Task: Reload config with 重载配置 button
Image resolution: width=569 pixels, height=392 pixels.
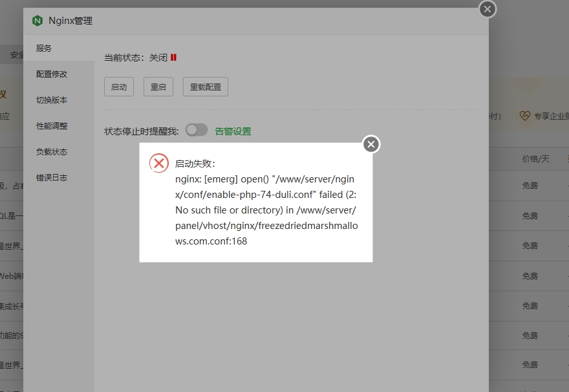Action: pos(206,87)
